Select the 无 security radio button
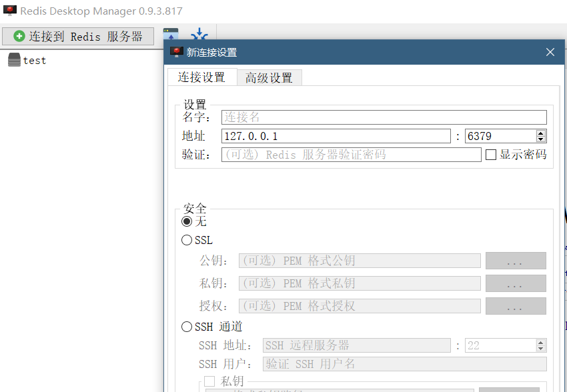567x392 pixels. (187, 221)
